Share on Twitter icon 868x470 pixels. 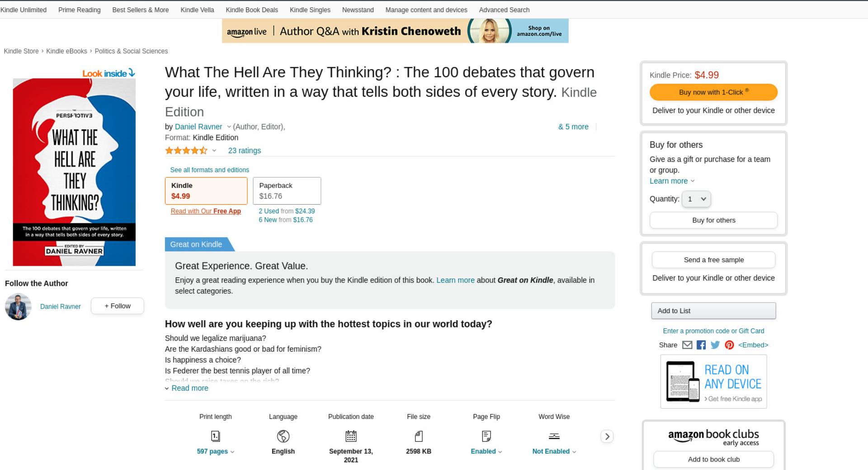tap(715, 345)
